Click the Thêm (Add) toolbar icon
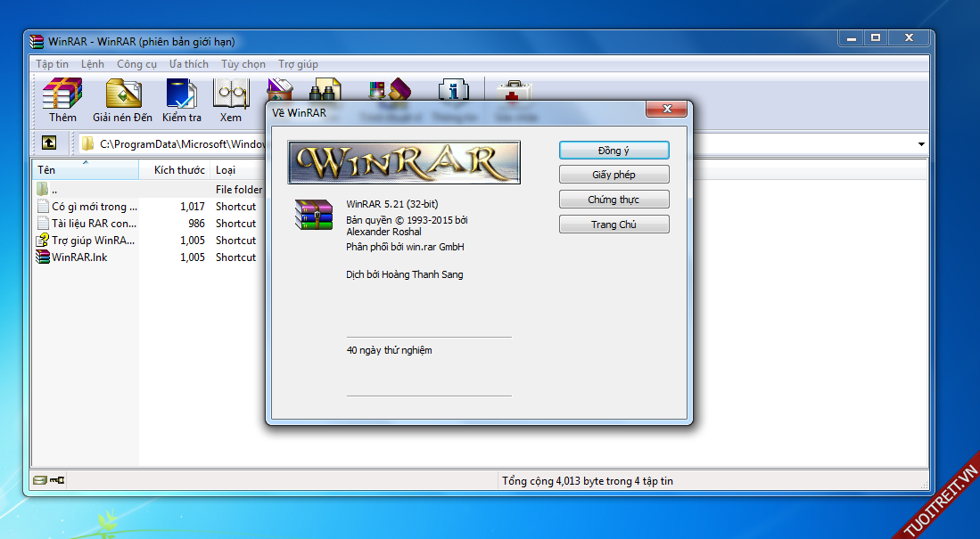Viewport: 980px width, 539px height. (62, 100)
